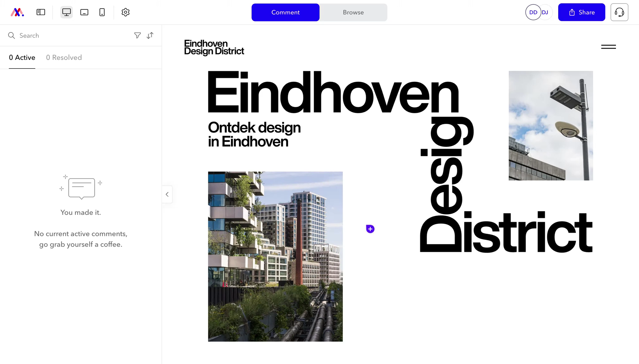Click the Share button top right

[582, 12]
